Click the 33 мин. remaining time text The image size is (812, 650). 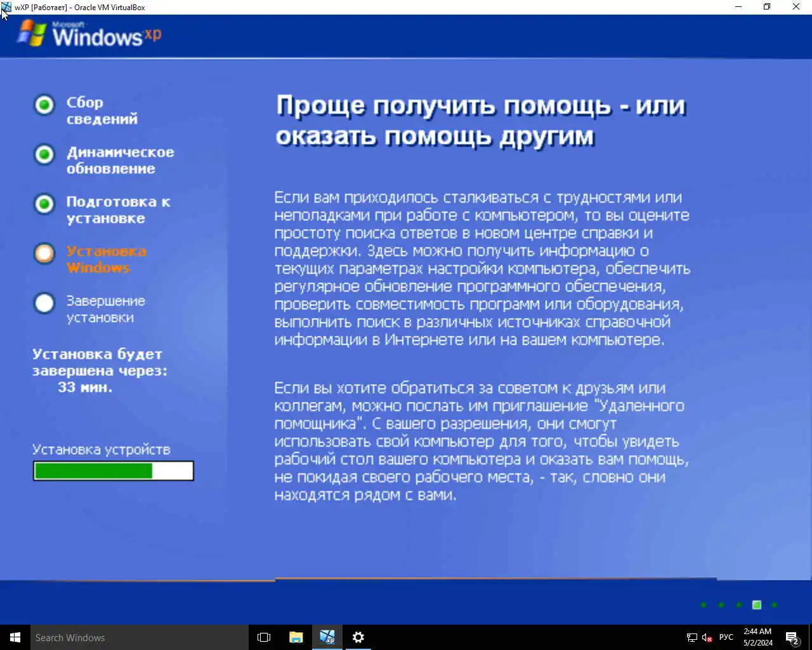click(85, 387)
